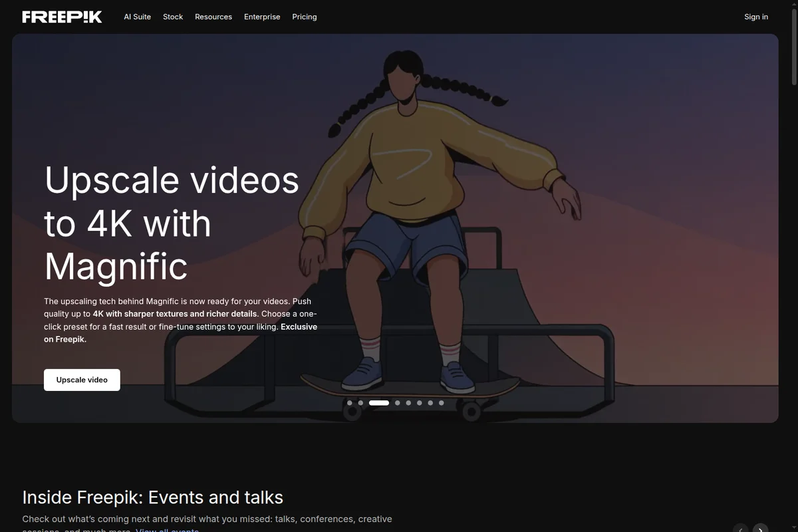Click the next arrow under Events and talks
This screenshot has width=798, height=532.
tap(761, 529)
